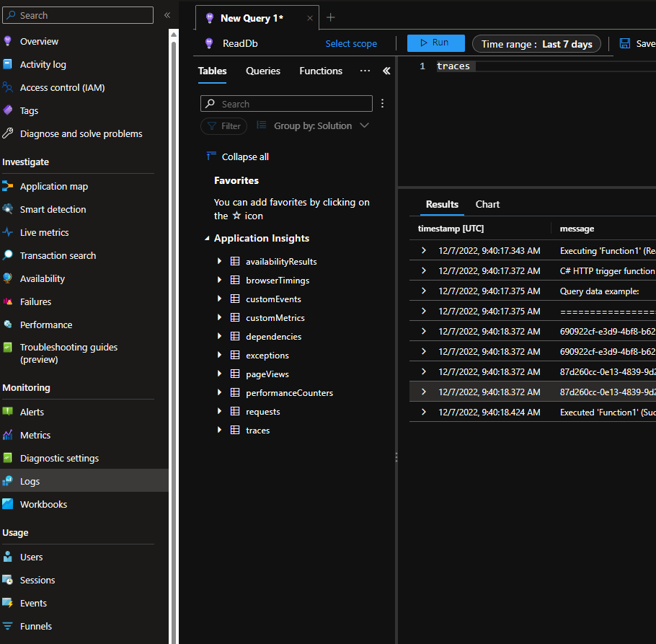Click the message column header

(x=577, y=229)
